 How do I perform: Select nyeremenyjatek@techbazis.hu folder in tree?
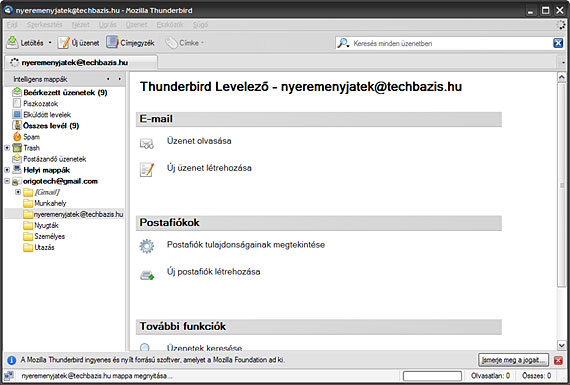coord(73,214)
